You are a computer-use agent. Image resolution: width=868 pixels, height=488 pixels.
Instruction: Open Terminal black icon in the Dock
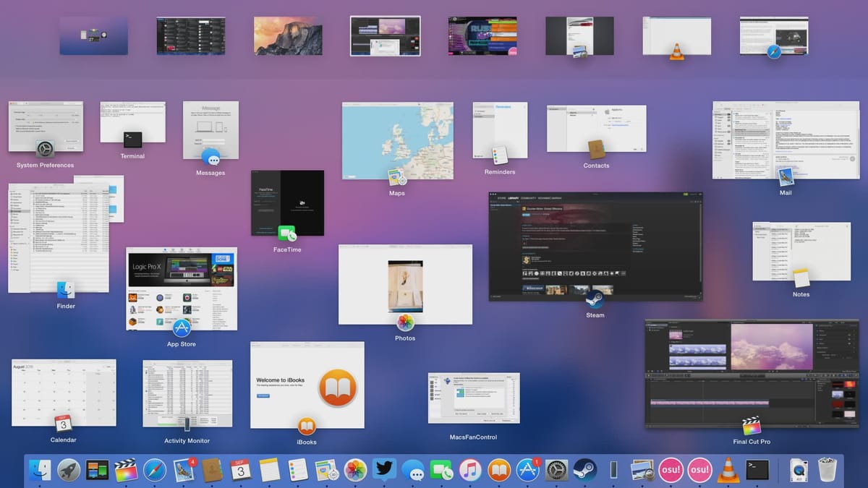click(757, 470)
